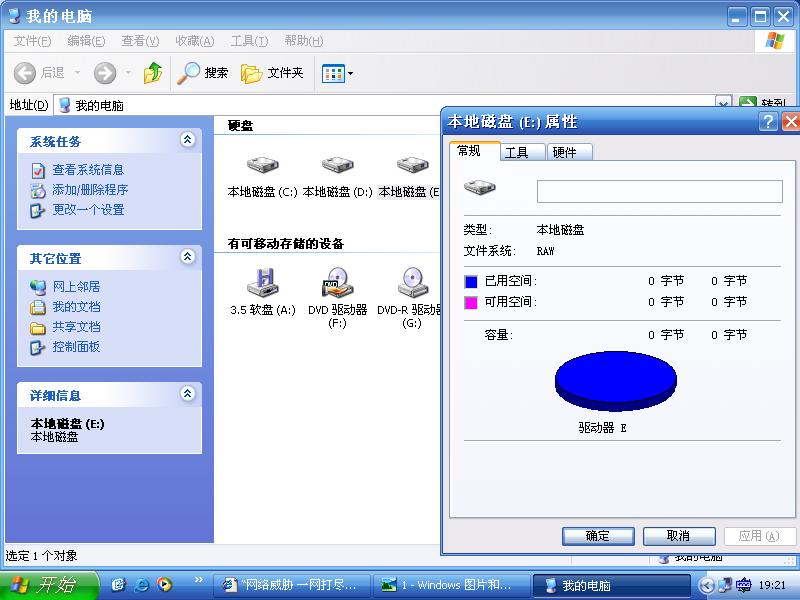Image resolution: width=800 pixels, height=600 pixels.
Task: Click the first Quick Launch icon
Action: [x=118, y=585]
